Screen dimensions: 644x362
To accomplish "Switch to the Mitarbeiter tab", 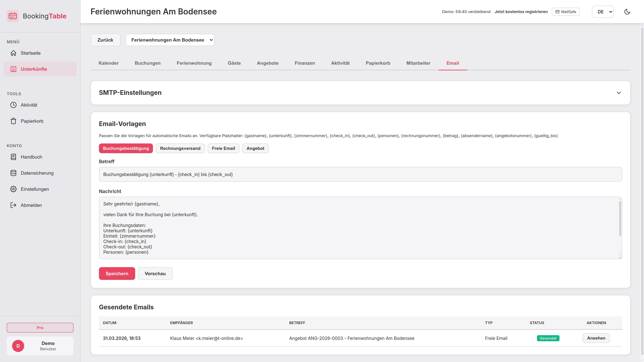I will (x=418, y=63).
